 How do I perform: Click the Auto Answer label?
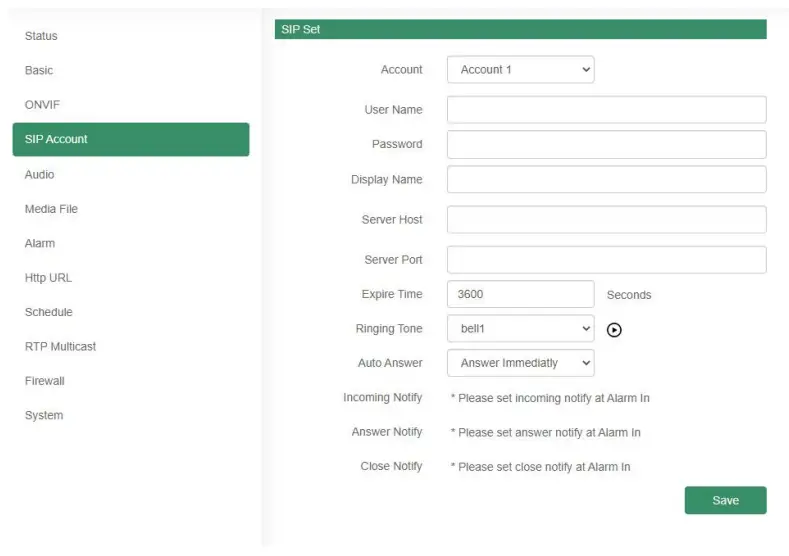coord(390,363)
